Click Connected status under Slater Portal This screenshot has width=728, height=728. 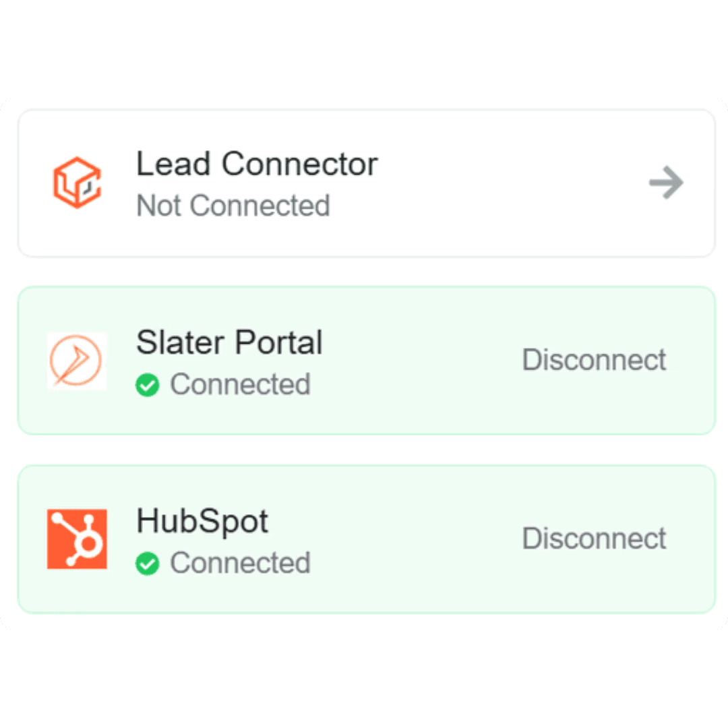click(x=240, y=384)
